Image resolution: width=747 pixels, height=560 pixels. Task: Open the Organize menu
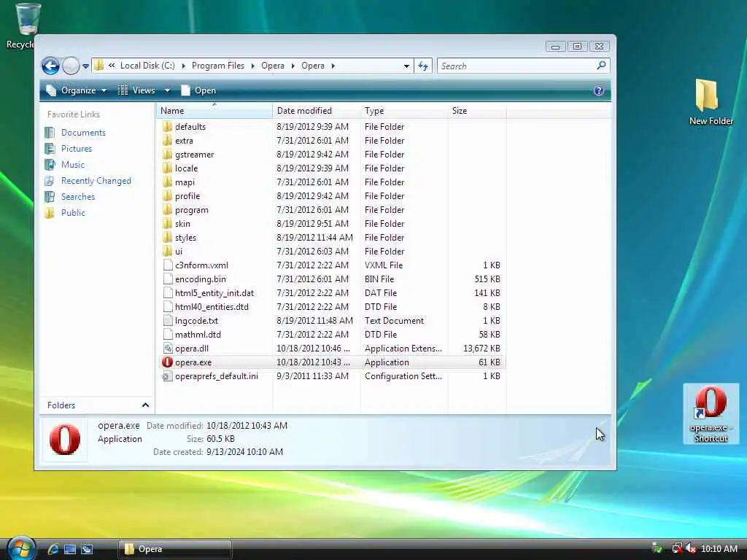tap(76, 90)
